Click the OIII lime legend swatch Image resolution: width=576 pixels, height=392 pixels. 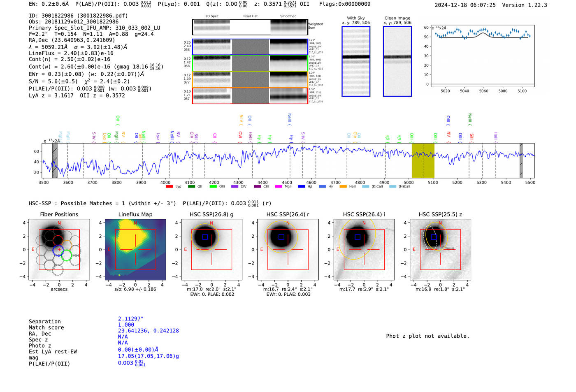pos(213,187)
